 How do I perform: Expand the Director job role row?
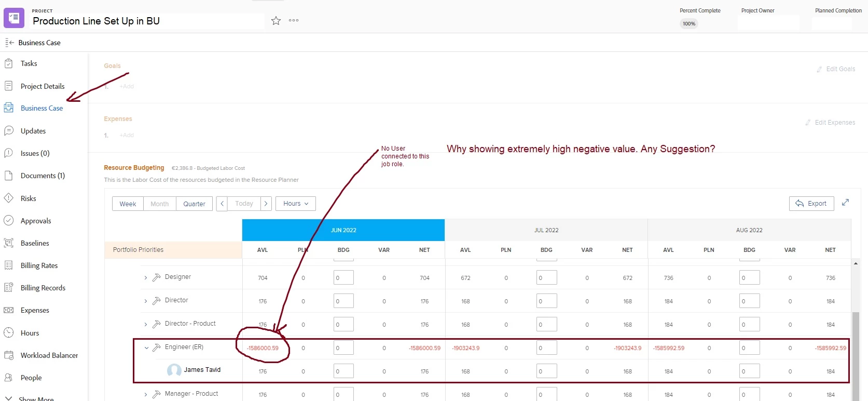tap(145, 301)
